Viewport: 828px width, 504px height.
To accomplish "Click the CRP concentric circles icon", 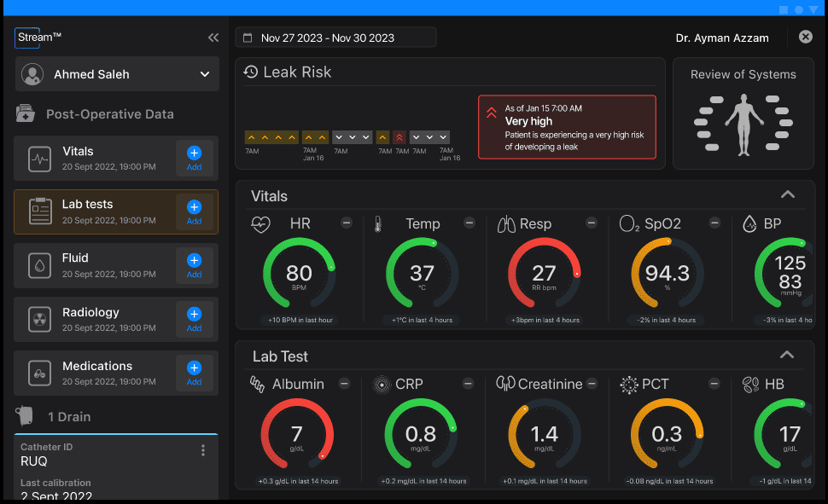I will point(382,385).
